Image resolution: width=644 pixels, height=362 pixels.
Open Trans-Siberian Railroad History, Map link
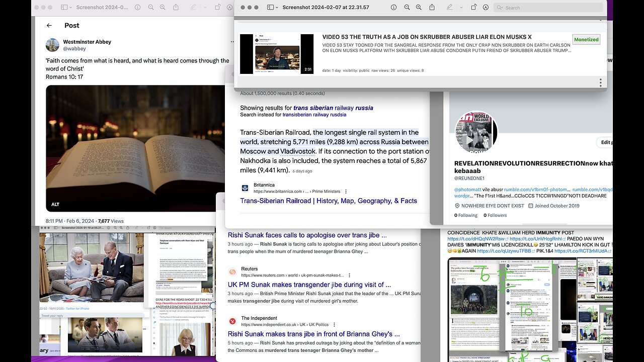[329, 201]
